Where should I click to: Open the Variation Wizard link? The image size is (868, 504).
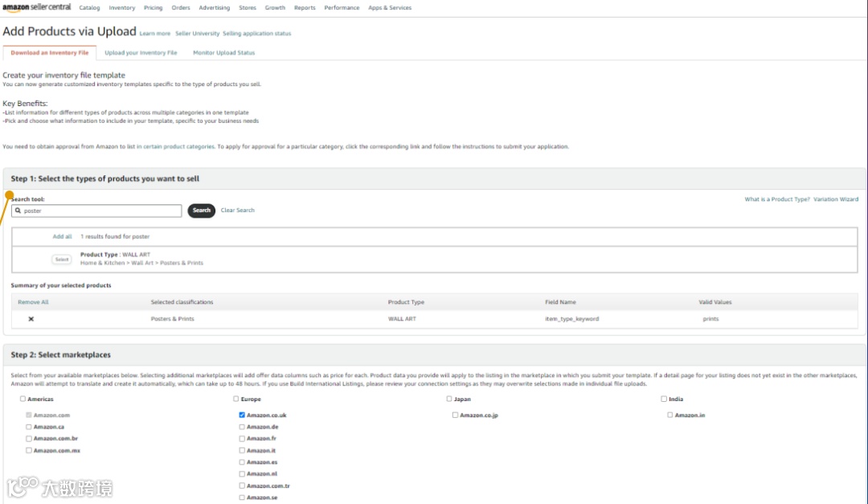pyautogui.click(x=836, y=199)
